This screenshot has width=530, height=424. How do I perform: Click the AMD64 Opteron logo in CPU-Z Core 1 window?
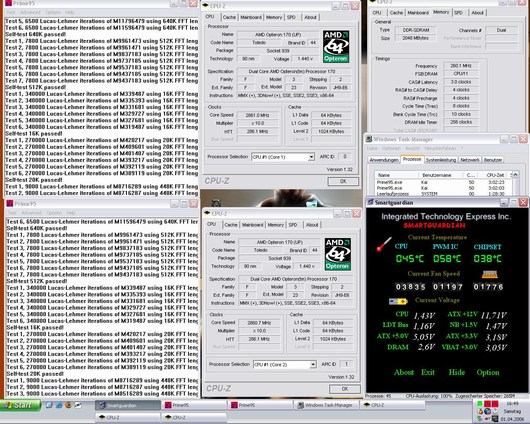[336, 46]
